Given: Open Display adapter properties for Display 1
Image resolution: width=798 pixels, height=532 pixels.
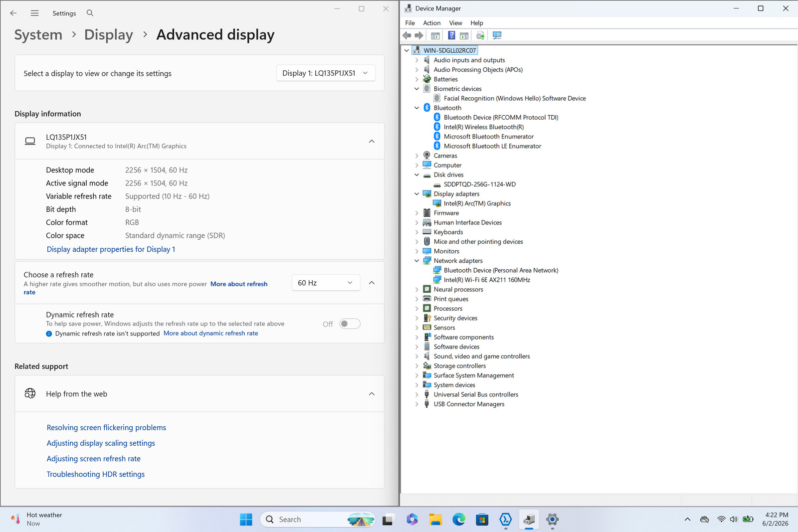Looking at the screenshot, I should click(x=111, y=249).
